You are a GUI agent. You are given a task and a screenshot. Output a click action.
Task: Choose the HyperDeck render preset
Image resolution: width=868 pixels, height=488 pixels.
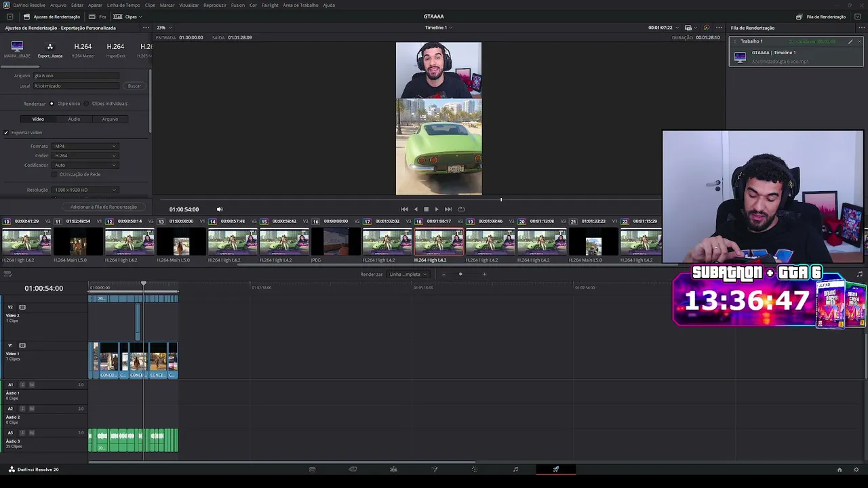tap(115, 49)
